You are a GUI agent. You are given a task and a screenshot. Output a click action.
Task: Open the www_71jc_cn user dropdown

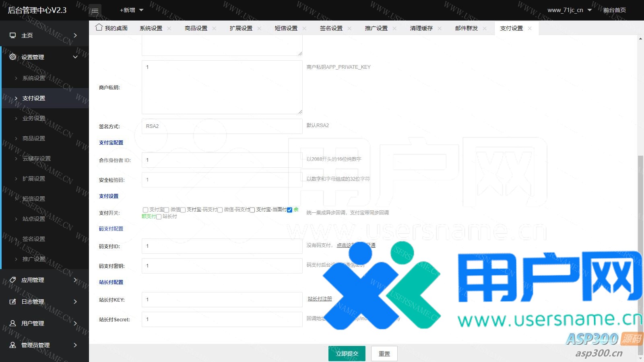[569, 10]
